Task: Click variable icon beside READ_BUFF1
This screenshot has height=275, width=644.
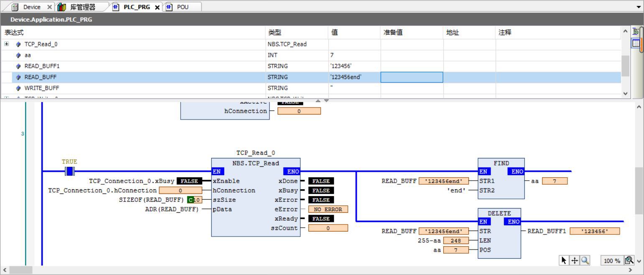Action: coord(18,66)
